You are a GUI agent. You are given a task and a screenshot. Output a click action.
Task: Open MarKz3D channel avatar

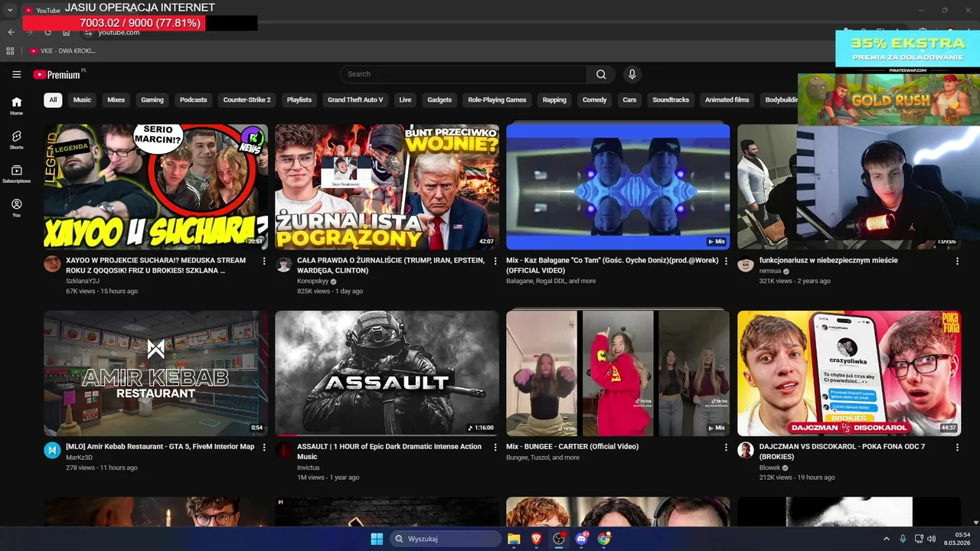click(x=52, y=450)
